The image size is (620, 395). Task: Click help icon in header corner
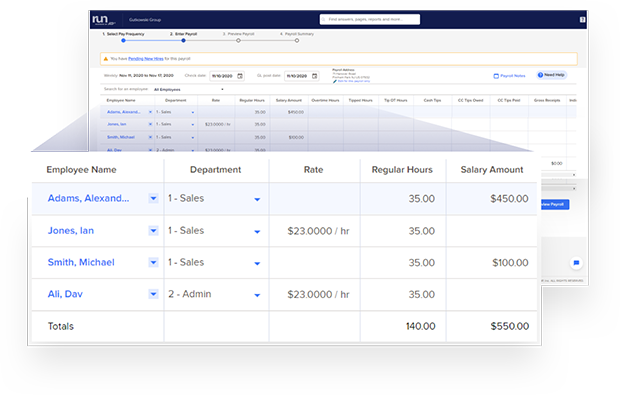582,19
